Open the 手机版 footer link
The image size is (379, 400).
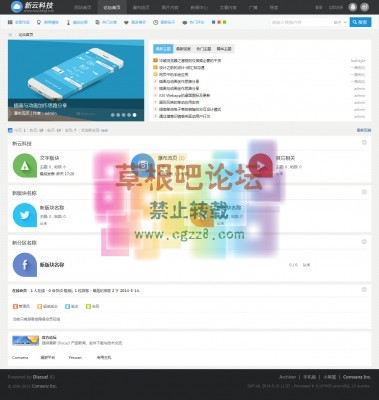[309, 377]
